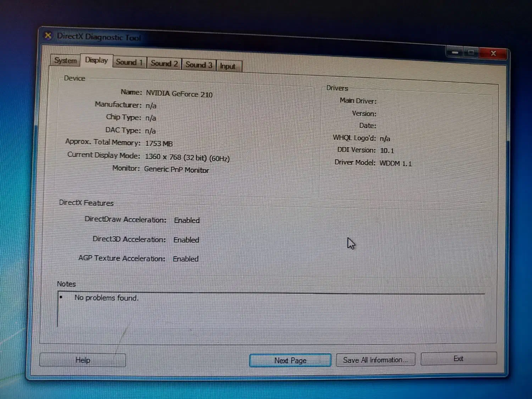Switch to the System tab
The width and height of the screenshot is (532, 399).
66,60
